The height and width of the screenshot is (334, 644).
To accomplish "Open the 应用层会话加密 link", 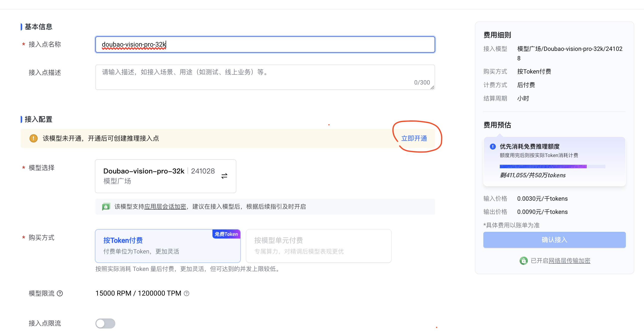I will [x=165, y=207].
